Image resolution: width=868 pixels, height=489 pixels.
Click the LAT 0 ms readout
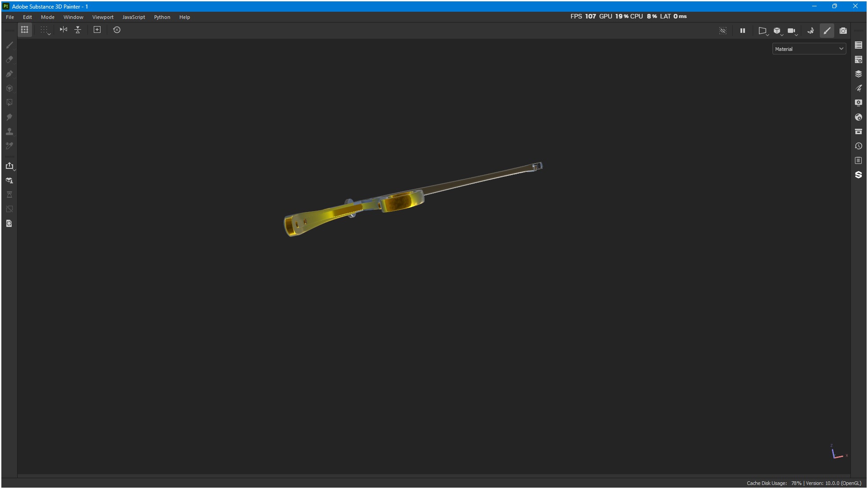[x=673, y=16]
